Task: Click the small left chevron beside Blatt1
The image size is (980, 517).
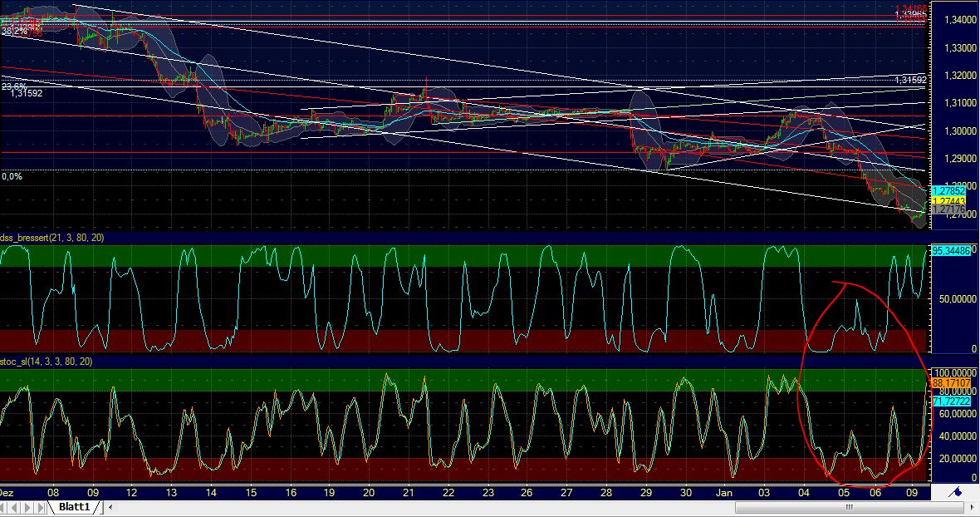Action: (110, 507)
